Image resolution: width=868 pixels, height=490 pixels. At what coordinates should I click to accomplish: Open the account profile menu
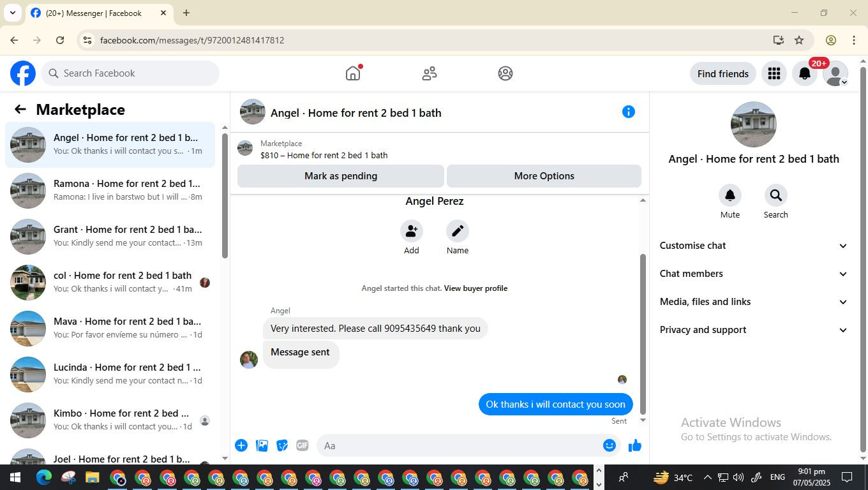pyautogui.click(x=835, y=74)
